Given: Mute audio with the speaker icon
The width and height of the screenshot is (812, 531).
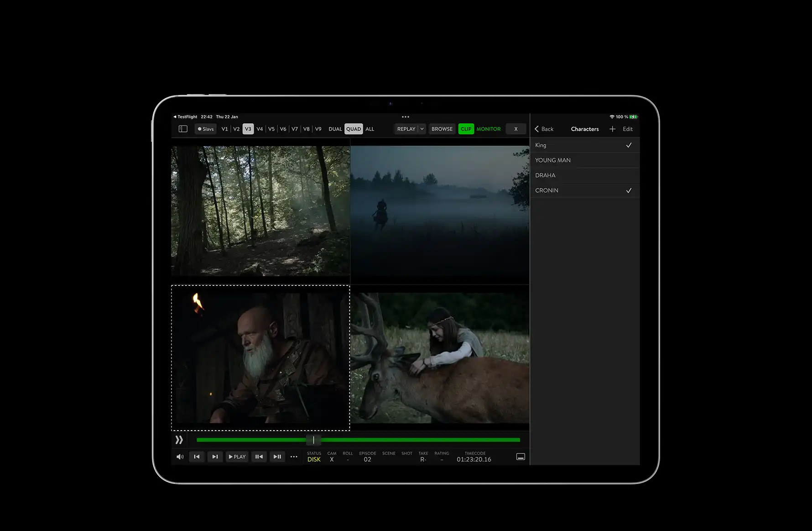Looking at the screenshot, I should coord(180,457).
